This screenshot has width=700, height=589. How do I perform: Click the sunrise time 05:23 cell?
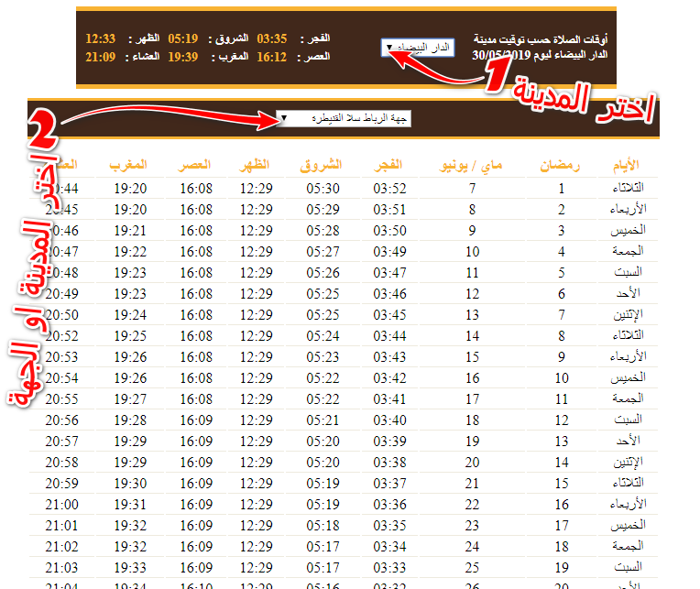pos(323,357)
